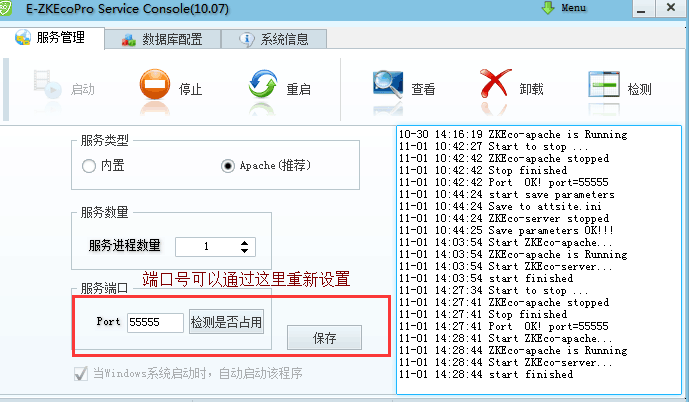Click the 启动 start service icon
This screenshot has width=695, height=402.
click(47, 84)
